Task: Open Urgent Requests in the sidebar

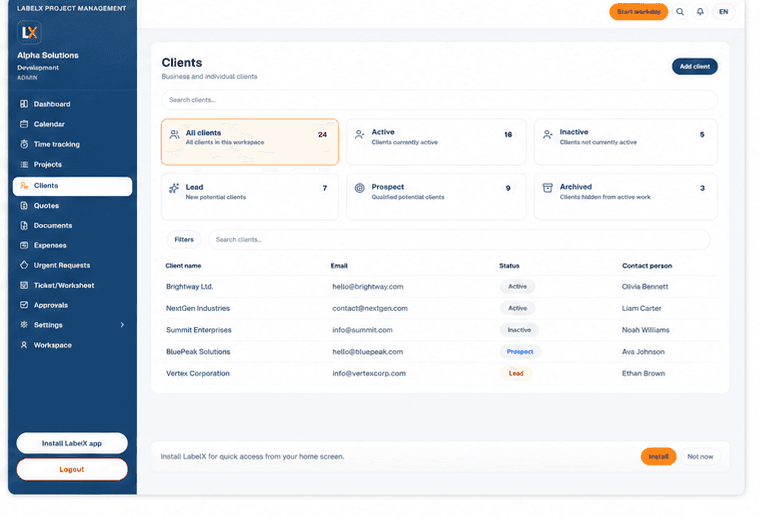Action: click(x=72, y=265)
